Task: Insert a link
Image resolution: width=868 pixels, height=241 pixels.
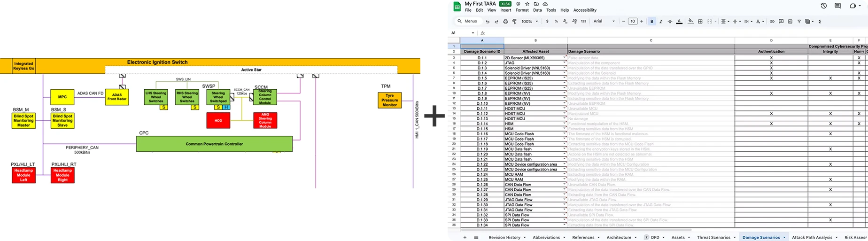Action: (772, 21)
